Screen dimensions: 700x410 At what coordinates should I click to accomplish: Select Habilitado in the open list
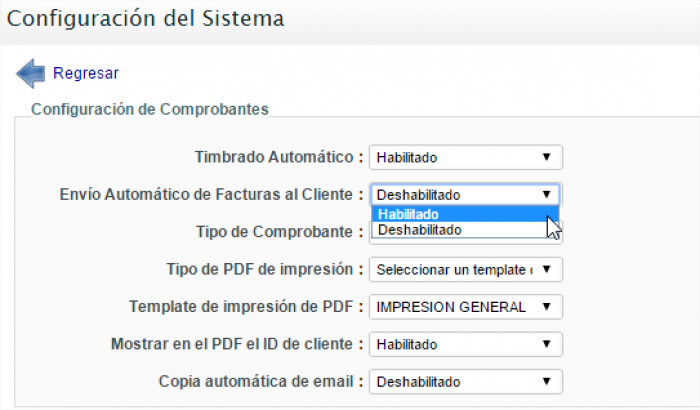[x=465, y=214]
